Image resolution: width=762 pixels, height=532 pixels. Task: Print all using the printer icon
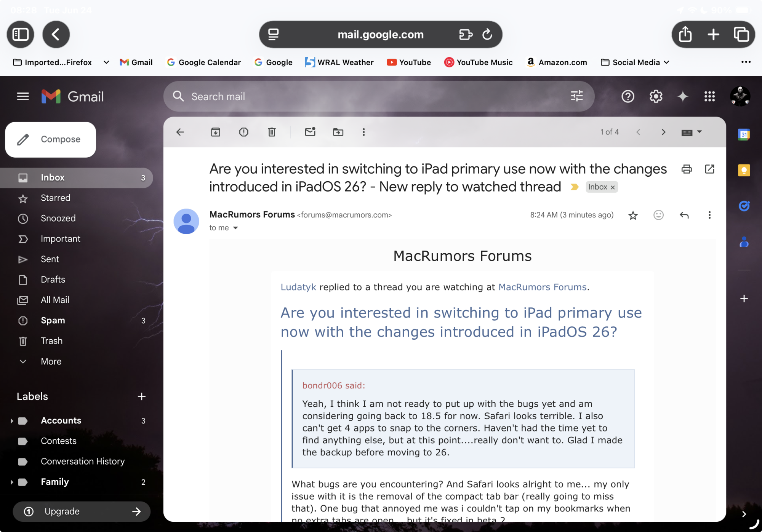[x=687, y=169]
